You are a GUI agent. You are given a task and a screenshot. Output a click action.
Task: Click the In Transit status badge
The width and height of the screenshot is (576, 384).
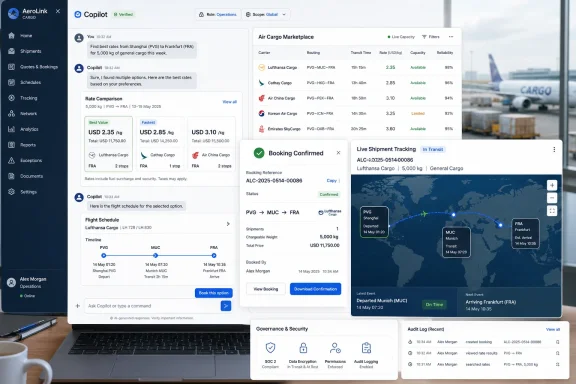(x=433, y=149)
